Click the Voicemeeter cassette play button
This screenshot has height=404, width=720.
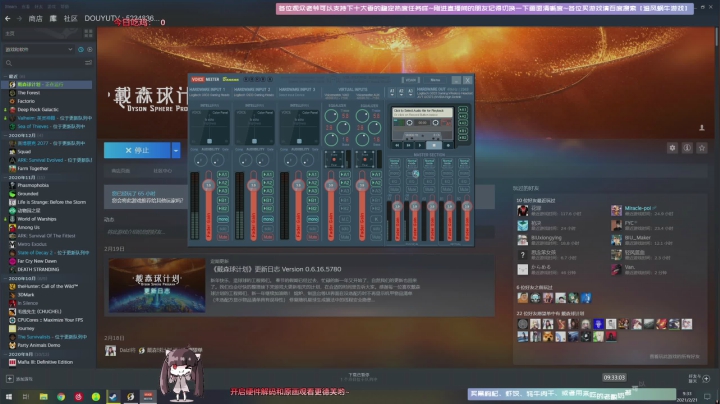[x=419, y=145]
